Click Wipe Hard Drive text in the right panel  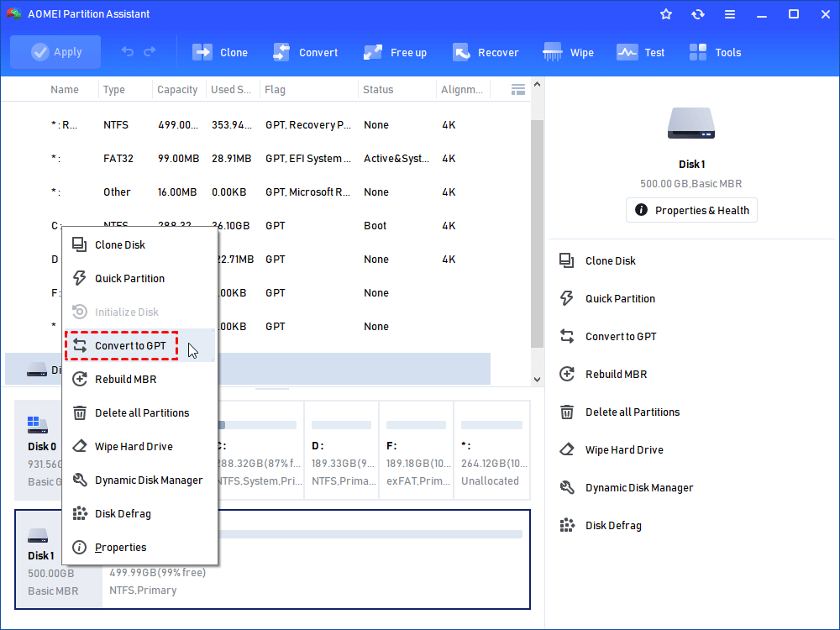(624, 450)
